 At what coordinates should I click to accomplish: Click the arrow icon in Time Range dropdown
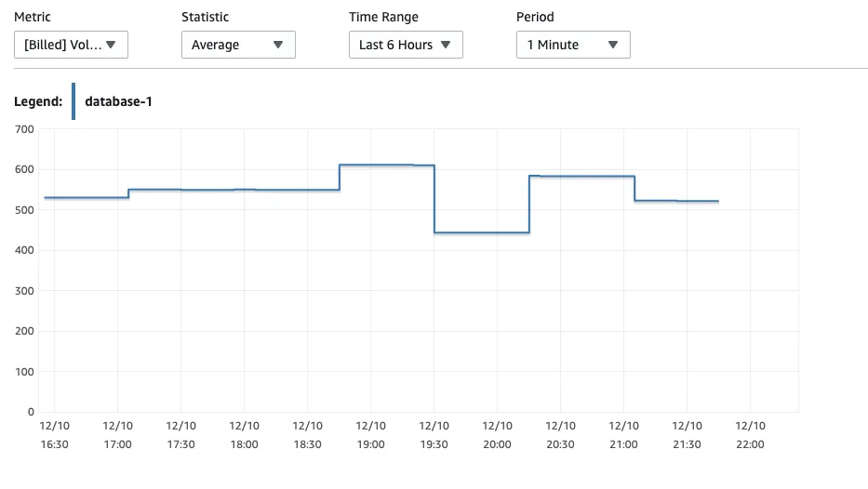446,45
